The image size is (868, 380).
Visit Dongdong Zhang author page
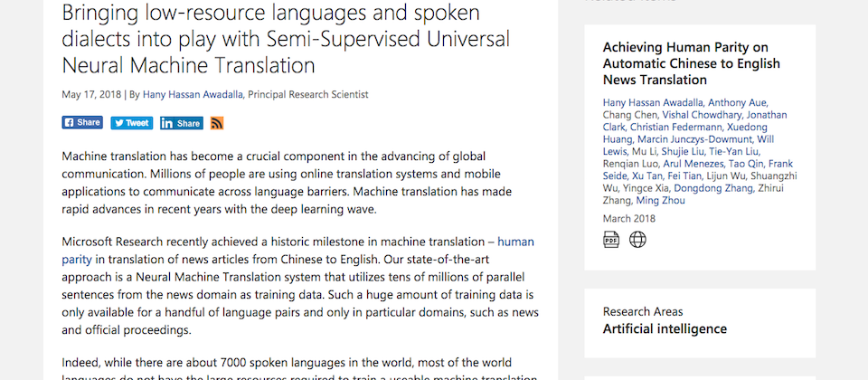713,188
